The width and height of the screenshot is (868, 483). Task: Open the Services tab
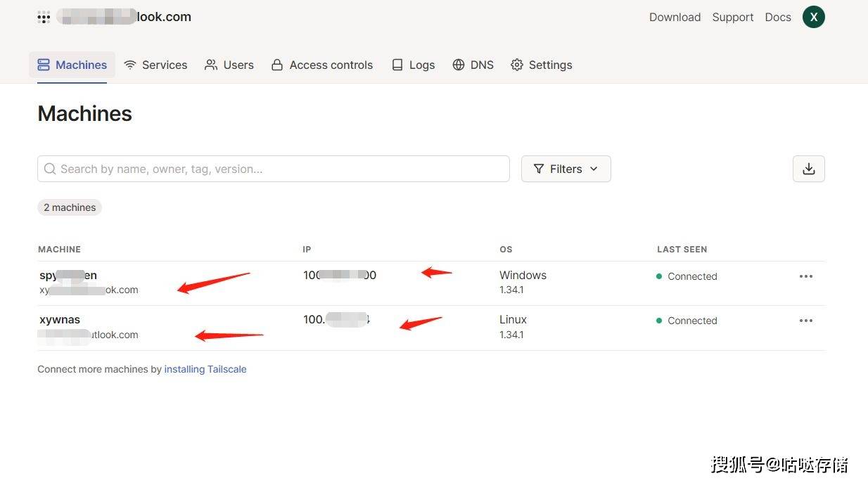155,65
